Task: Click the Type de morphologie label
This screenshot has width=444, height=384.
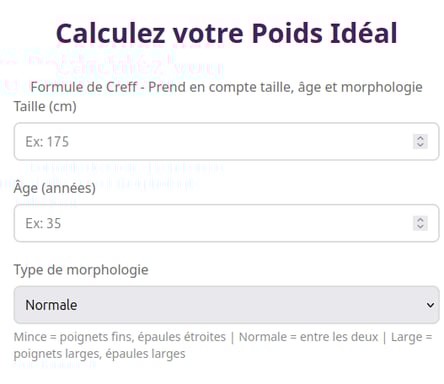Action: (x=81, y=270)
